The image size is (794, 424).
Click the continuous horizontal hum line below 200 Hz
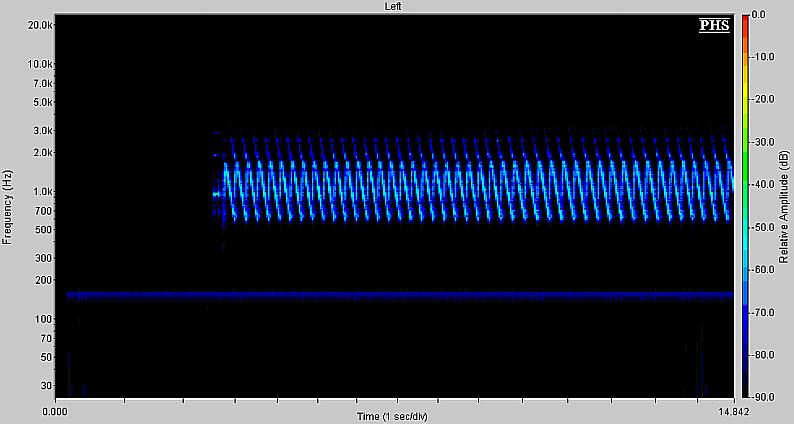(400, 295)
